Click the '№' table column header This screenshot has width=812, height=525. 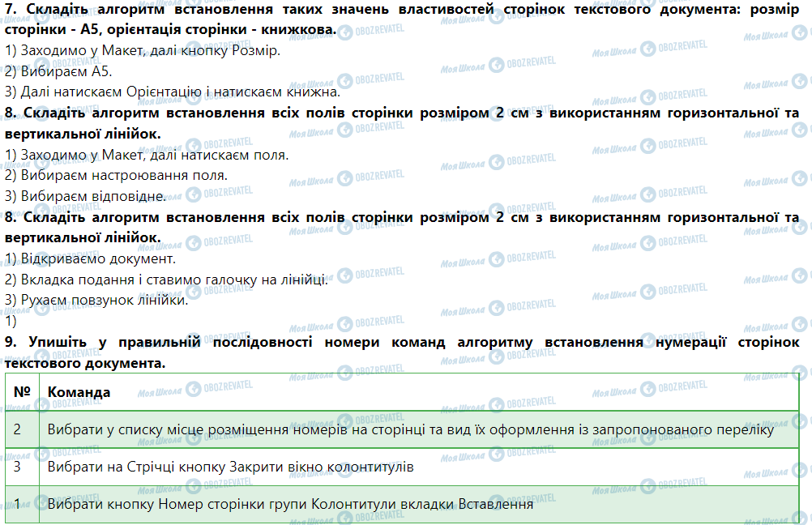21,392
